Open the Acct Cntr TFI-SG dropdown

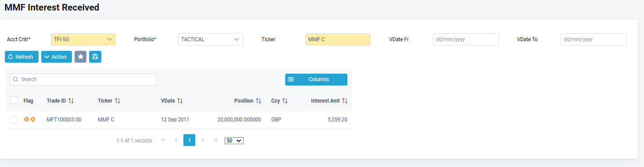tap(83, 39)
